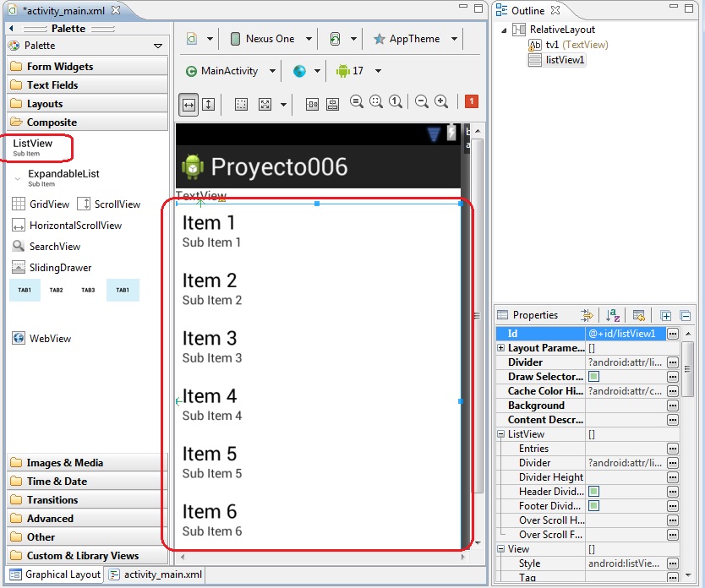Collapse all properties icon
This screenshot has width=705, height=588.
click(x=685, y=316)
